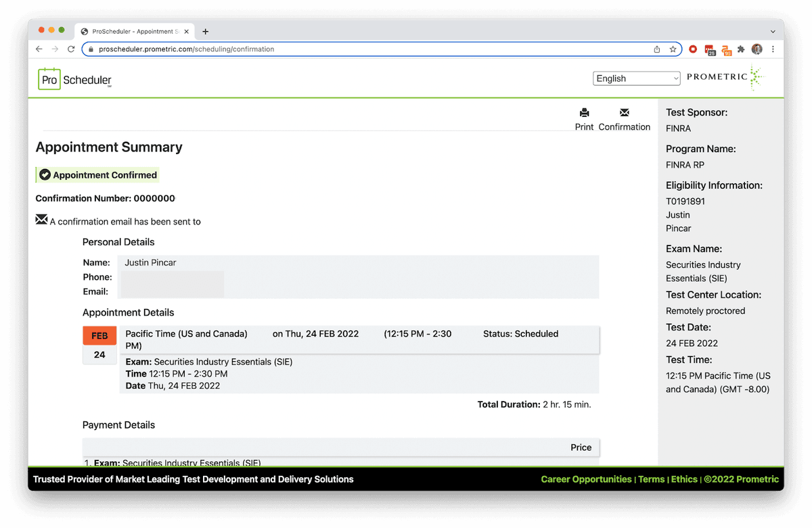
Task: Click the Ethics footer link
Action: [x=684, y=479]
